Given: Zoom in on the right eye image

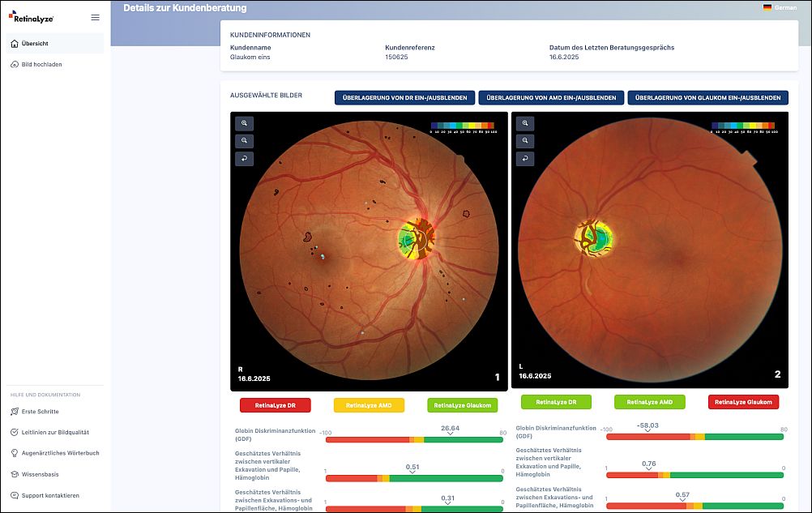Looking at the screenshot, I should (244, 123).
